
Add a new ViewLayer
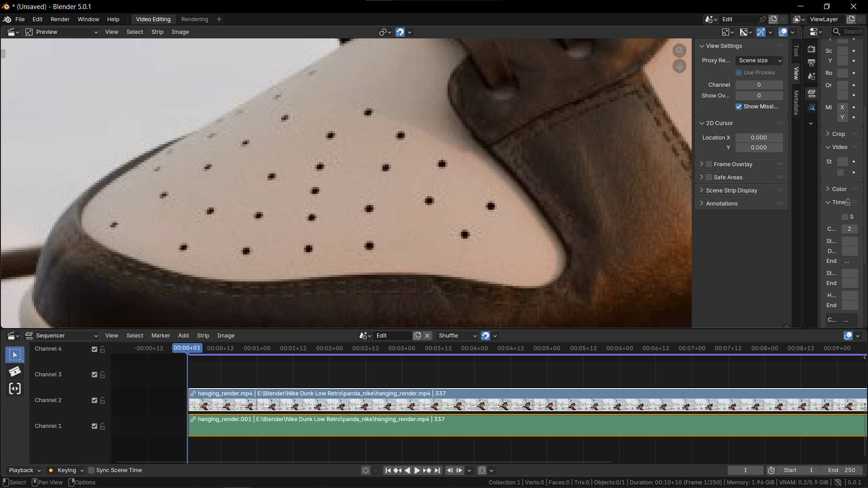851,19
